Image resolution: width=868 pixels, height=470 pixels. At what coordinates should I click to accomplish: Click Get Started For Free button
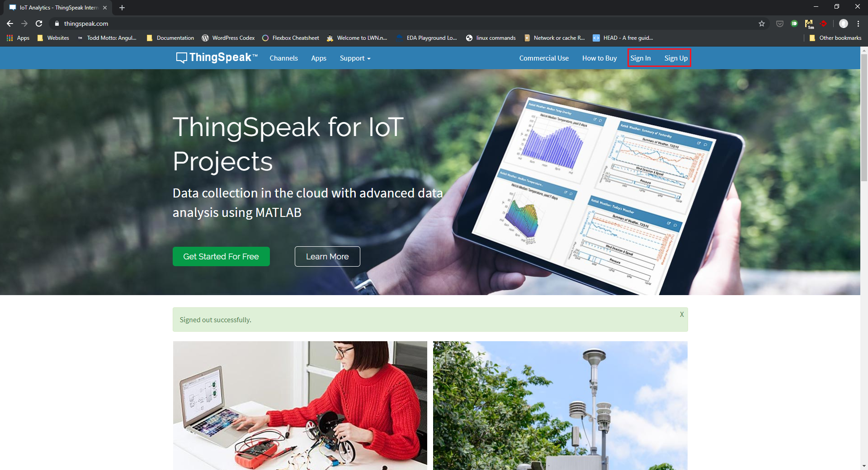point(221,256)
